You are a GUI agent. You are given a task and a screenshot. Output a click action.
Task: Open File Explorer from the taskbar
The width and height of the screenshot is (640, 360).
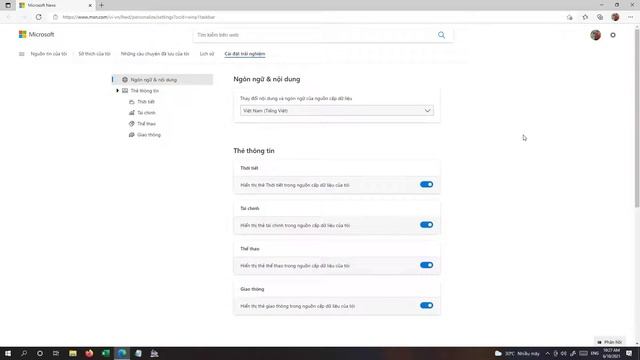(73, 353)
